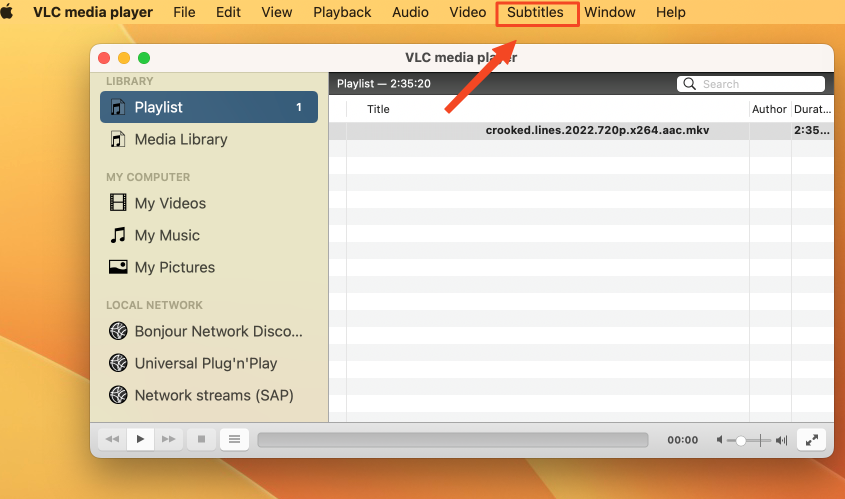Click the Play button
Screen dimensions: 845x499
coord(140,439)
